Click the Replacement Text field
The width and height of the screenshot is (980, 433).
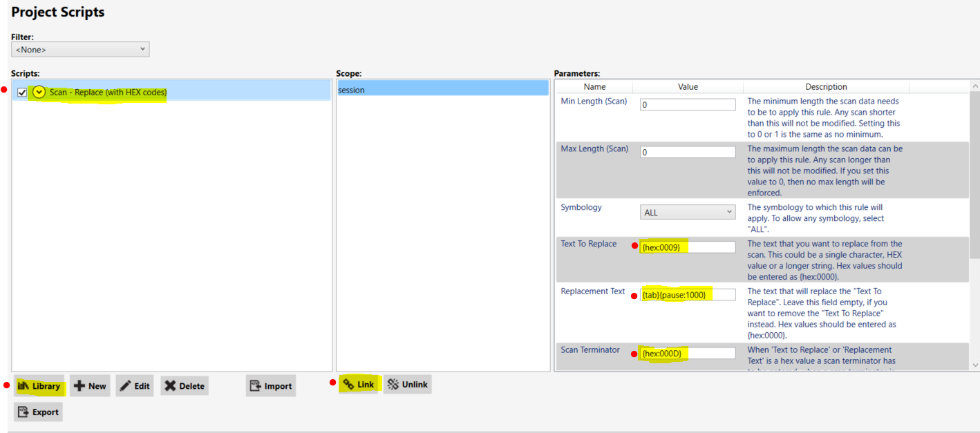(687, 295)
